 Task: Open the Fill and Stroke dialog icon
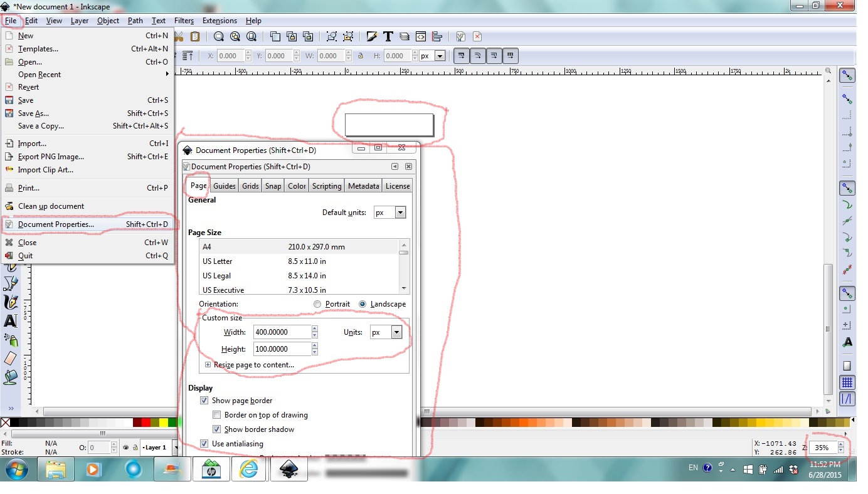[x=372, y=36]
